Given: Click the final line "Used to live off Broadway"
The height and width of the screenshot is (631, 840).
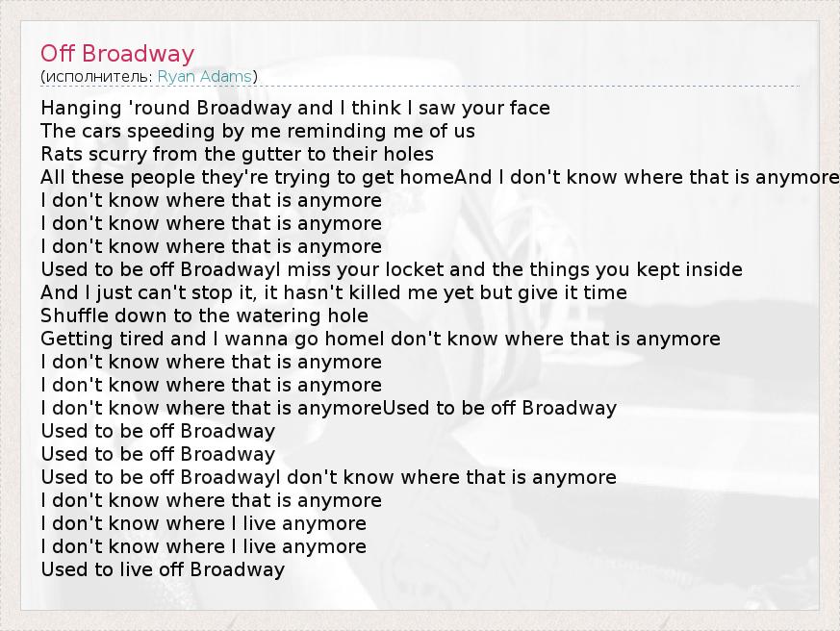Looking at the screenshot, I should [163, 569].
